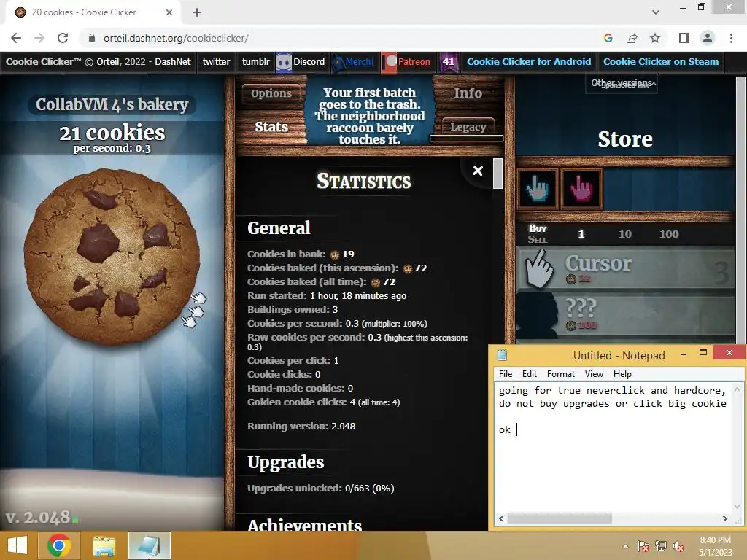Select Buy mode in the Store

pyautogui.click(x=538, y=228)
